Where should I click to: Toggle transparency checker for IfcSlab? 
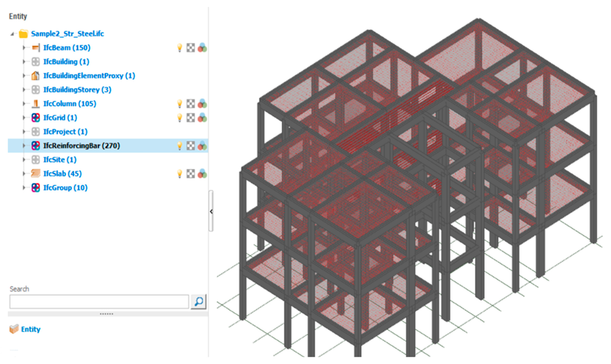pos(191,174)
